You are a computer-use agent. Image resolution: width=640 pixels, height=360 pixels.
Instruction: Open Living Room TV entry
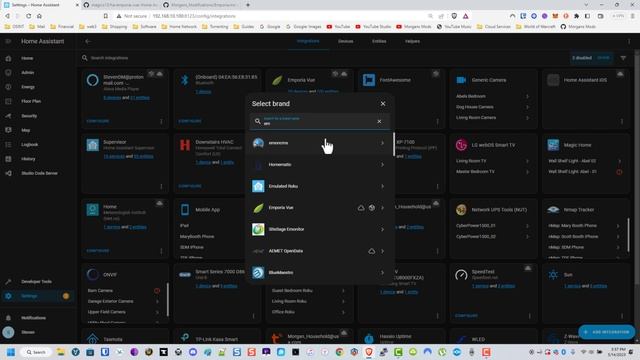coord(492,161)
